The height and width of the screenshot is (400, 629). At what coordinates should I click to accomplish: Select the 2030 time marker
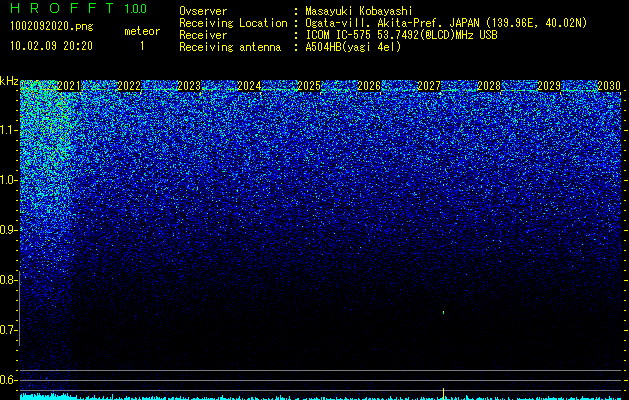point(609,86)
